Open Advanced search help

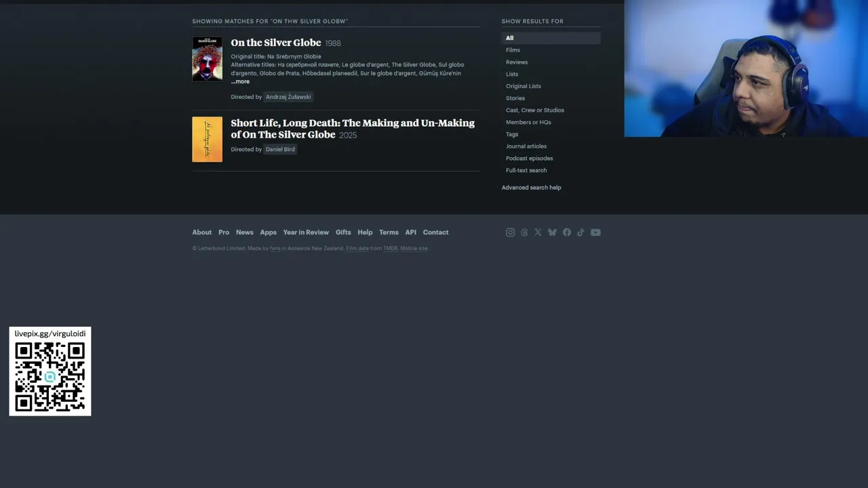(x=532, y=188)
